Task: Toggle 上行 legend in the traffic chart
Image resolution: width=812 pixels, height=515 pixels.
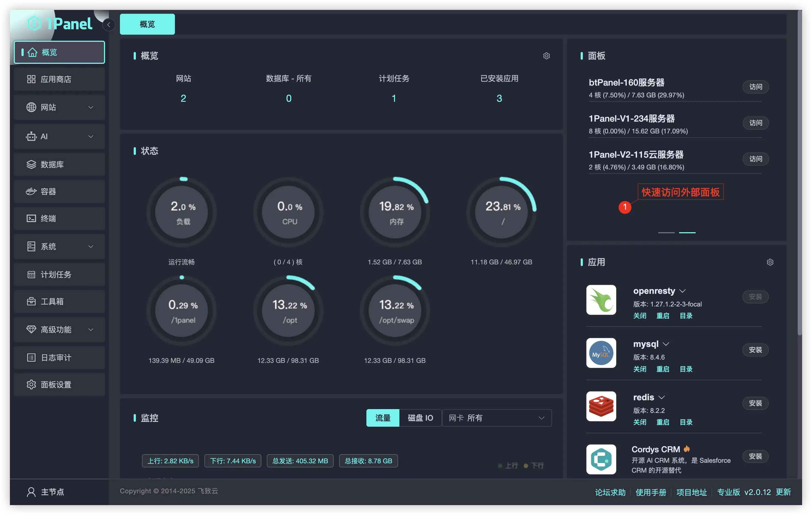Action: (x=508, y=465)
